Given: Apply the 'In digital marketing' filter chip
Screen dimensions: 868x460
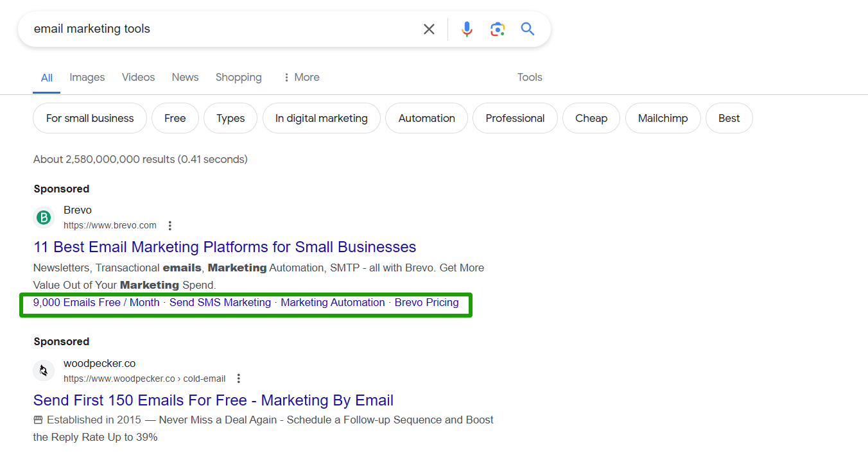Looking at the screenshot, I should (322, 118).
